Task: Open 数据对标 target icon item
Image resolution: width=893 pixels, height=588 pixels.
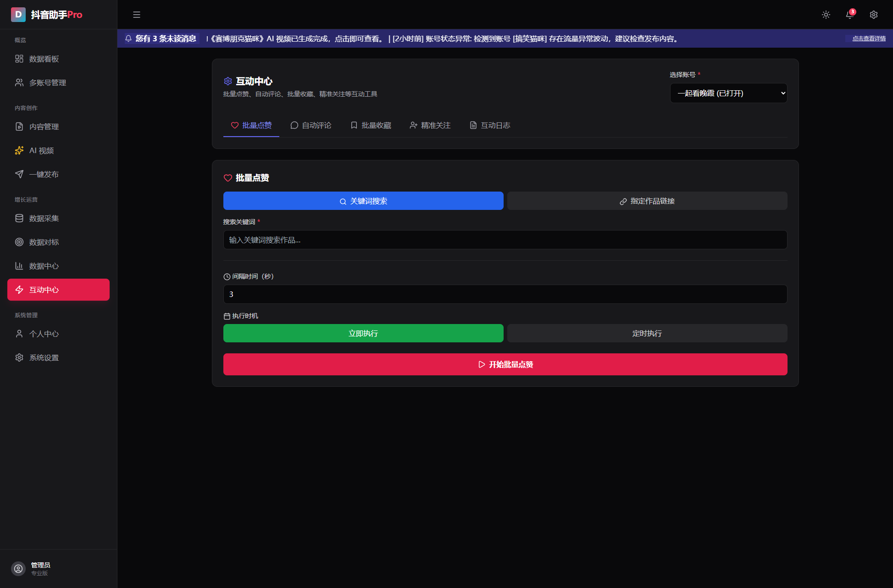Action: pyautogui.click(x=44, y=242)
